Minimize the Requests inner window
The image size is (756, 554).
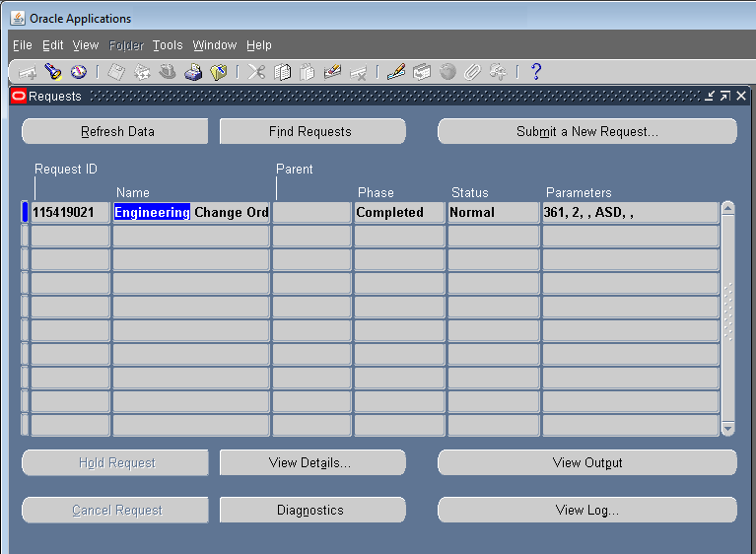click(710, 96)
